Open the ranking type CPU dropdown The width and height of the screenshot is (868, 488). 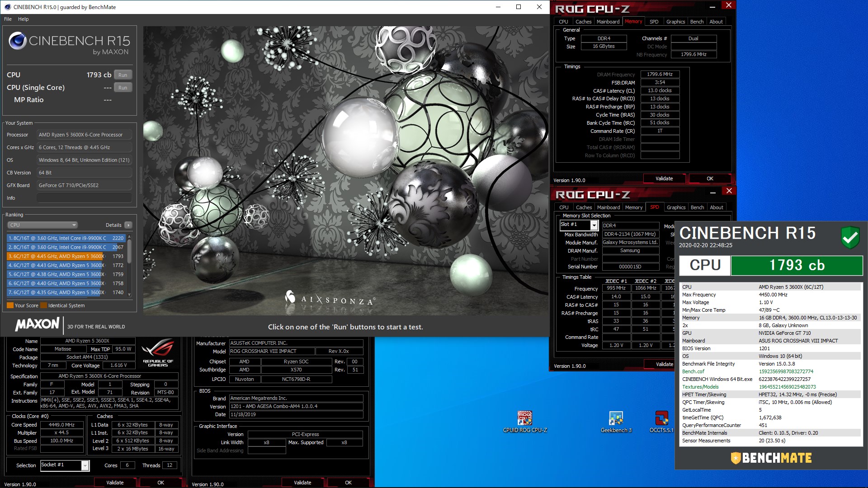coord(42,225)
